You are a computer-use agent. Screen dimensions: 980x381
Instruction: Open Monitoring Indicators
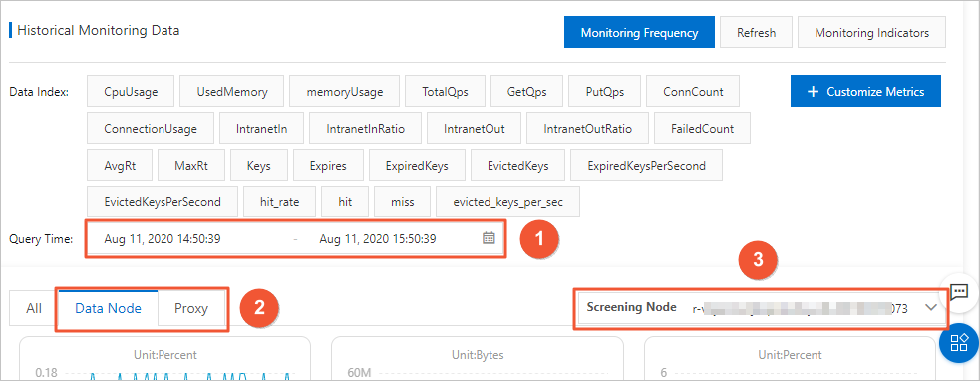(x=871, y=33)
